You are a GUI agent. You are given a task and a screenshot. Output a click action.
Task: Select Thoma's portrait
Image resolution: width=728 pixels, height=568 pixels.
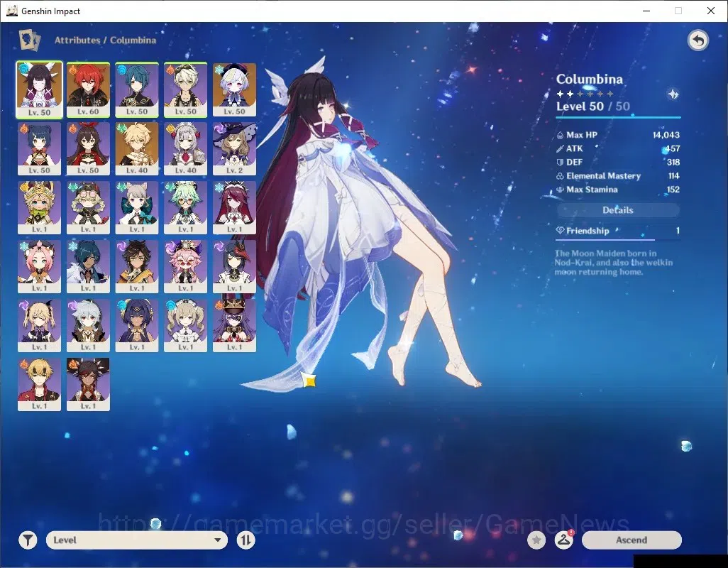(x=39, y=385)
